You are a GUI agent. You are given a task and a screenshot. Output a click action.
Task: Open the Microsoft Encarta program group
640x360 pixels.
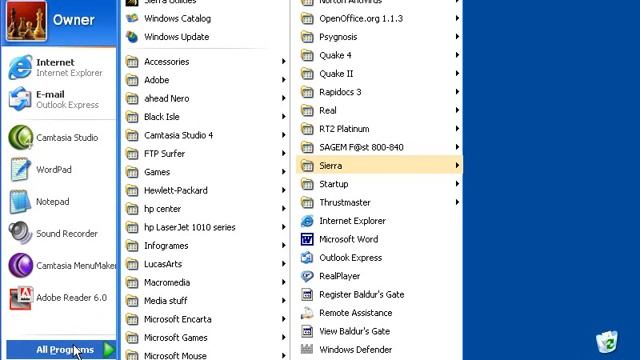[206, 319]
